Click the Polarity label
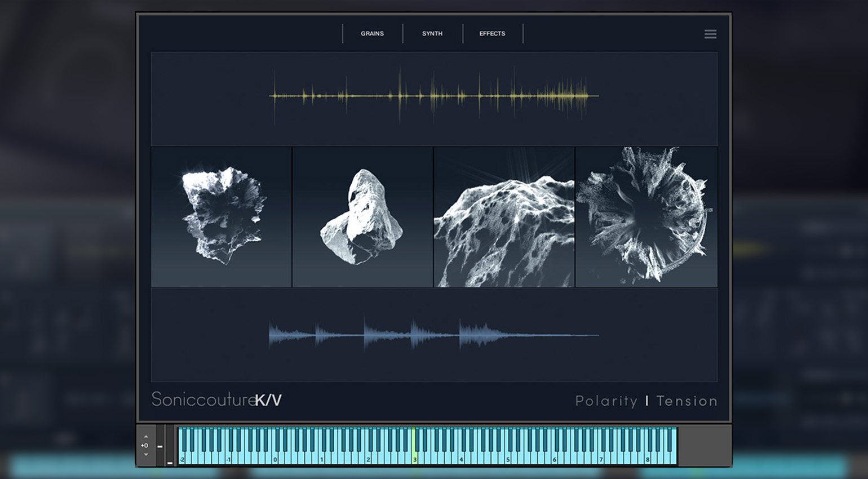The width and height of the screenshot is (868, 479). (606, 401)
